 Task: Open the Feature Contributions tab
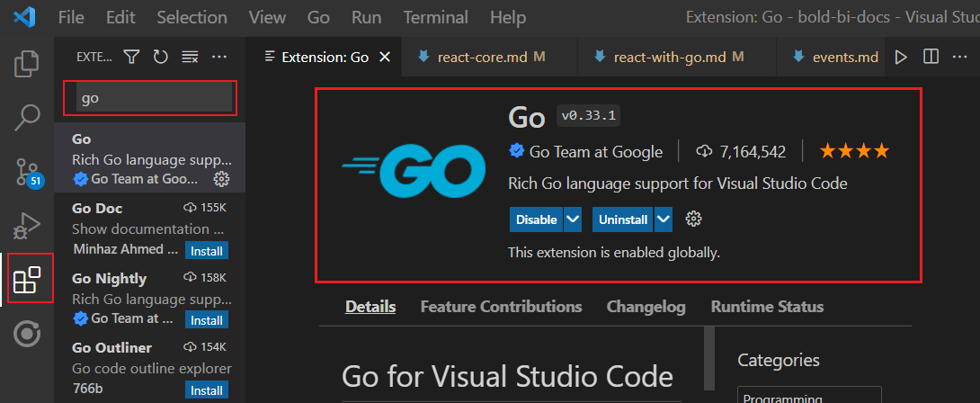502,307
